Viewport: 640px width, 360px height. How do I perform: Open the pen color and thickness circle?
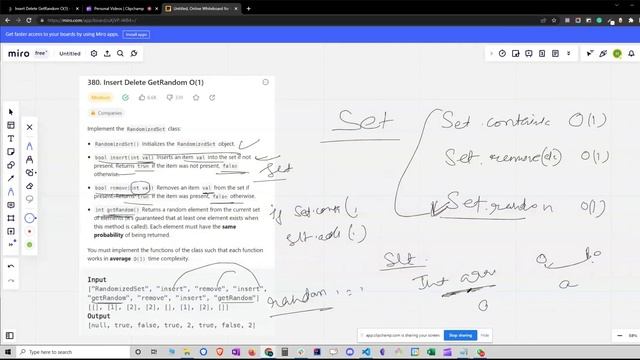click(x=30, y=218)
